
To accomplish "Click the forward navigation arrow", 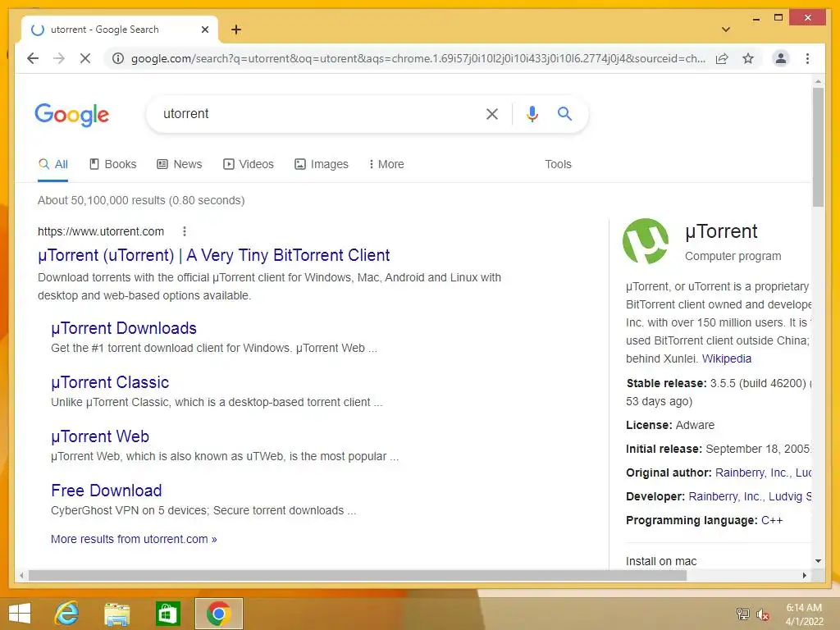I will pyautogui.click(x=59, y=58).
